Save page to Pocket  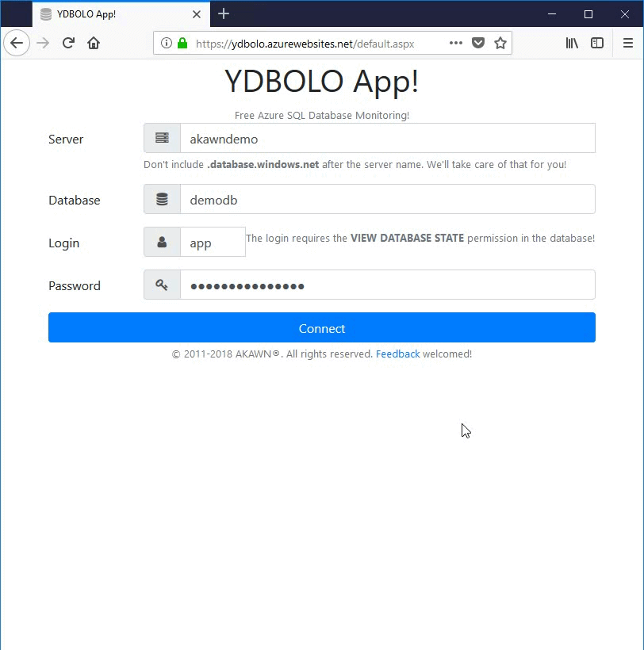[478, 43]
